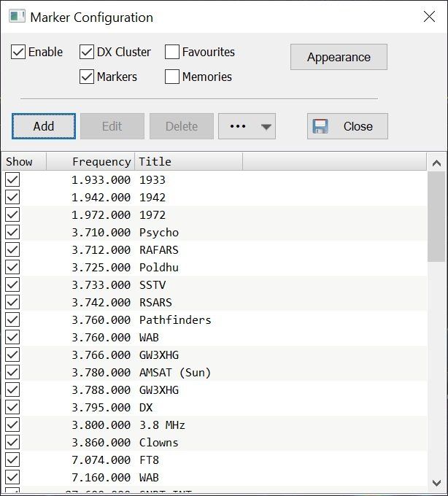This screenshot has width=448, height=496.
Task: Select the 1.942.000 frequency row
Action: tap(215, 197)
